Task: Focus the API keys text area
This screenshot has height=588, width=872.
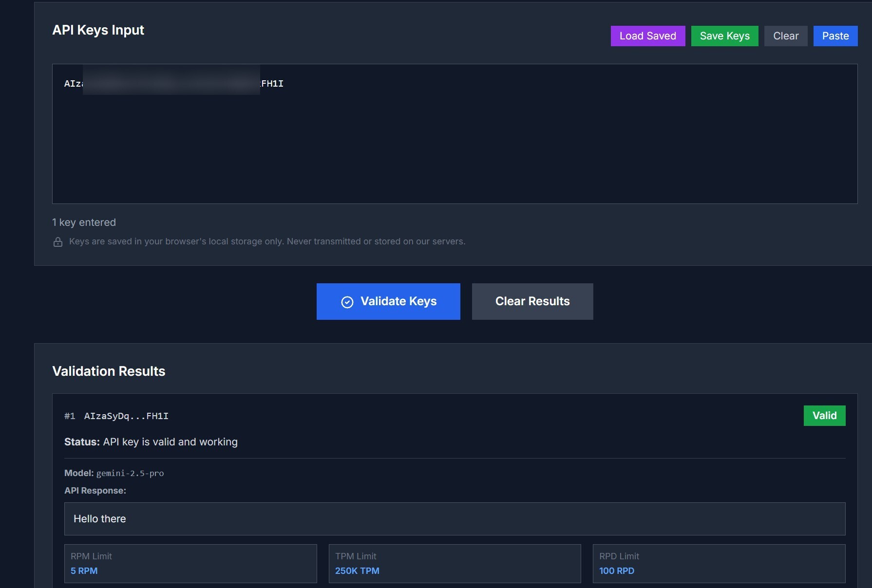Action: coord(454,141)
